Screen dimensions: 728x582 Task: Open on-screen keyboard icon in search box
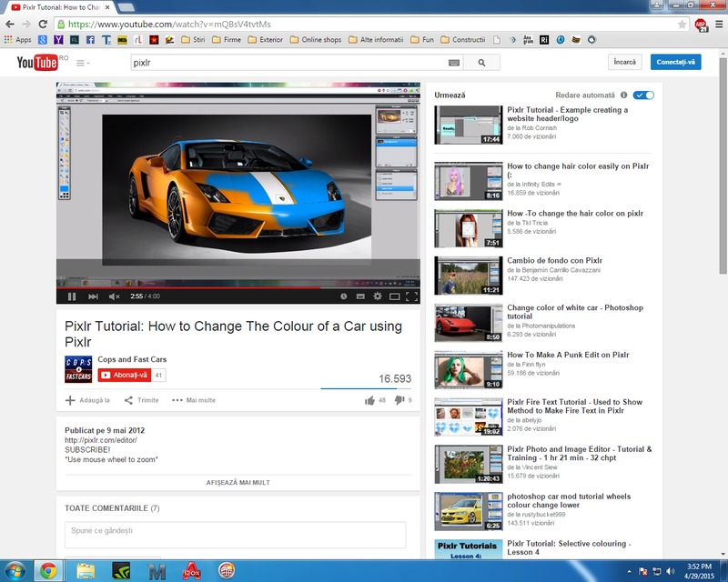pyautogui.click(x=454, y=63)
